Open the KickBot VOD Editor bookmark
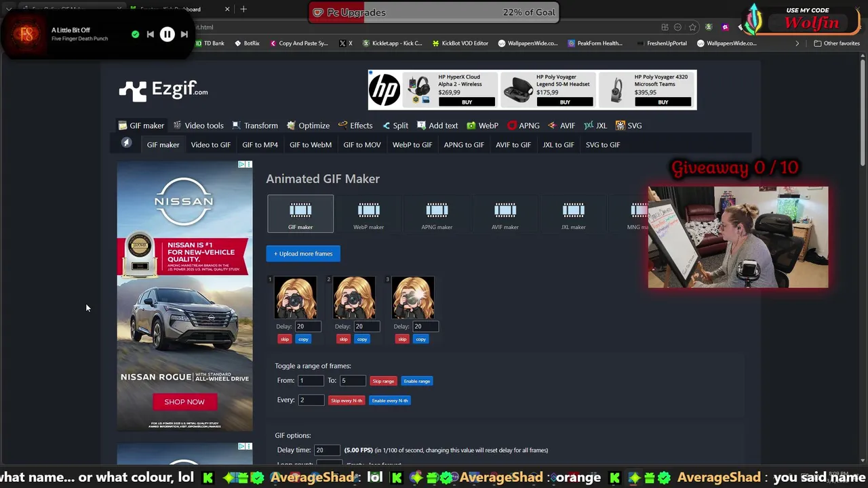 pos(460,43)
